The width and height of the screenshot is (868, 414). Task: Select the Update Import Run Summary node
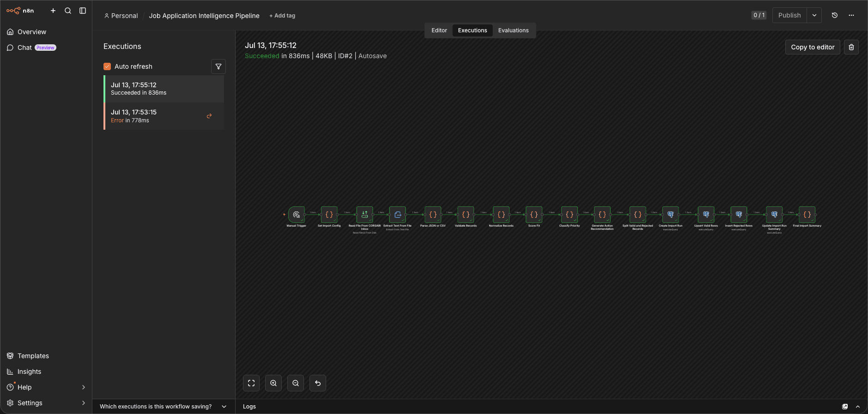tap(774, 215)
